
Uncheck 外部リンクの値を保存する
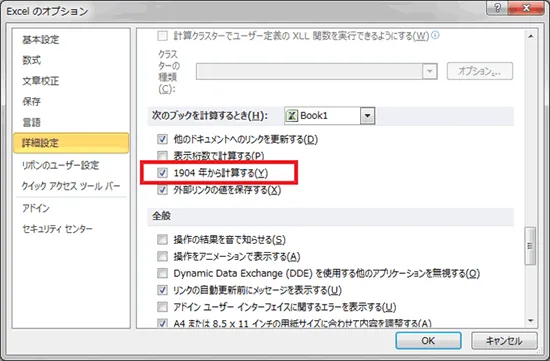coord(162,190)
